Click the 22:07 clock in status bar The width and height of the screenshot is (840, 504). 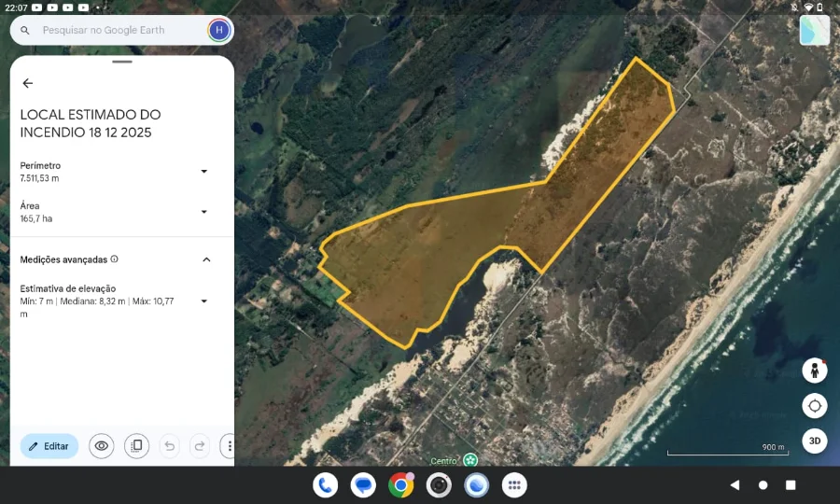(x=16, y=7)
